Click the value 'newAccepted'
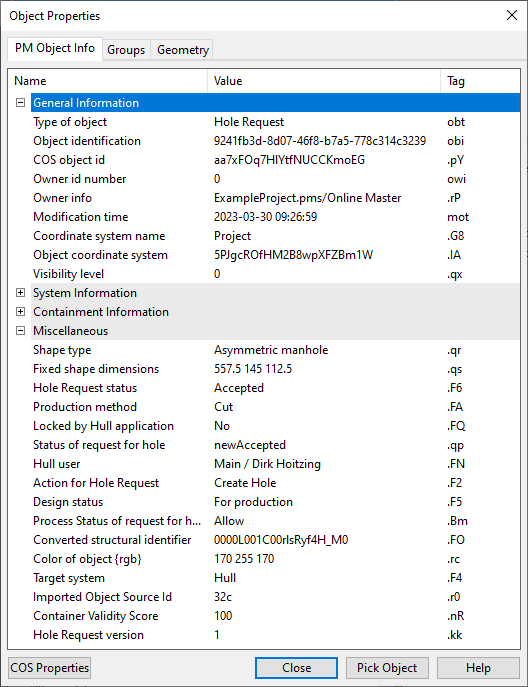Image resolution: width=528 pixels, height=687 pixels. point(250,445)
